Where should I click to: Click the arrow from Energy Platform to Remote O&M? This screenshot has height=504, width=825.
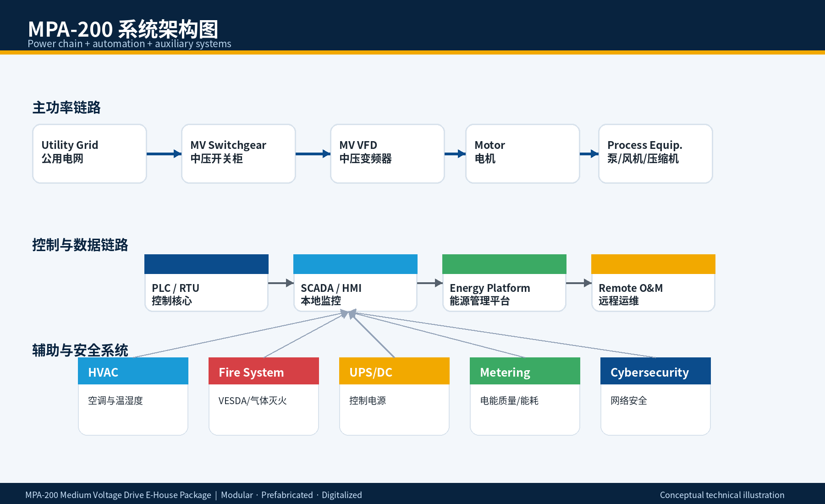point(579,283)
